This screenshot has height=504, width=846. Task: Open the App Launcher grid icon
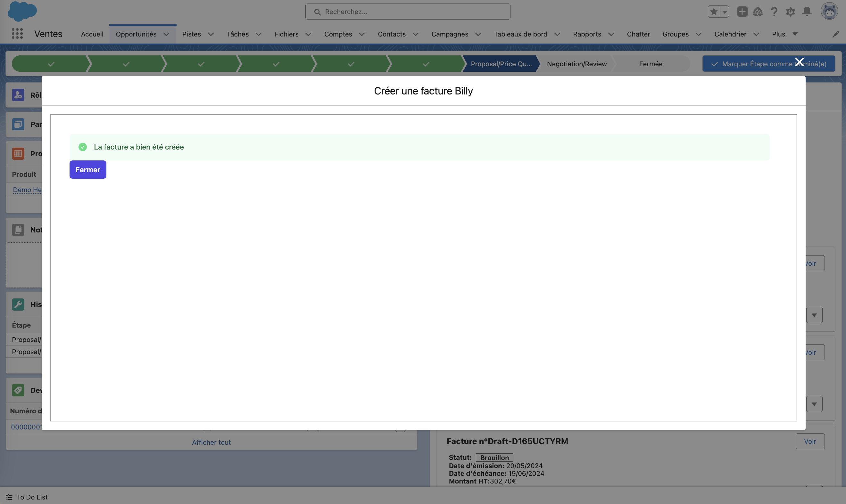tap(17, 34)
